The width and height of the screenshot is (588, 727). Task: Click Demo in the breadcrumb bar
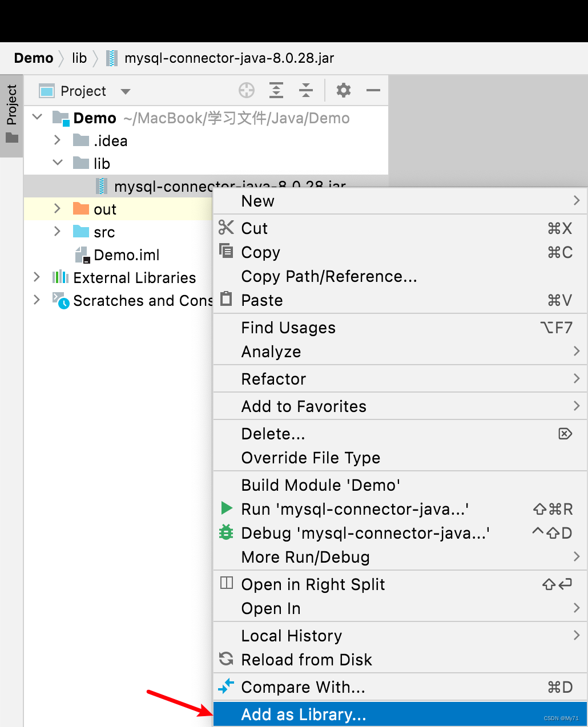[34, 58]
